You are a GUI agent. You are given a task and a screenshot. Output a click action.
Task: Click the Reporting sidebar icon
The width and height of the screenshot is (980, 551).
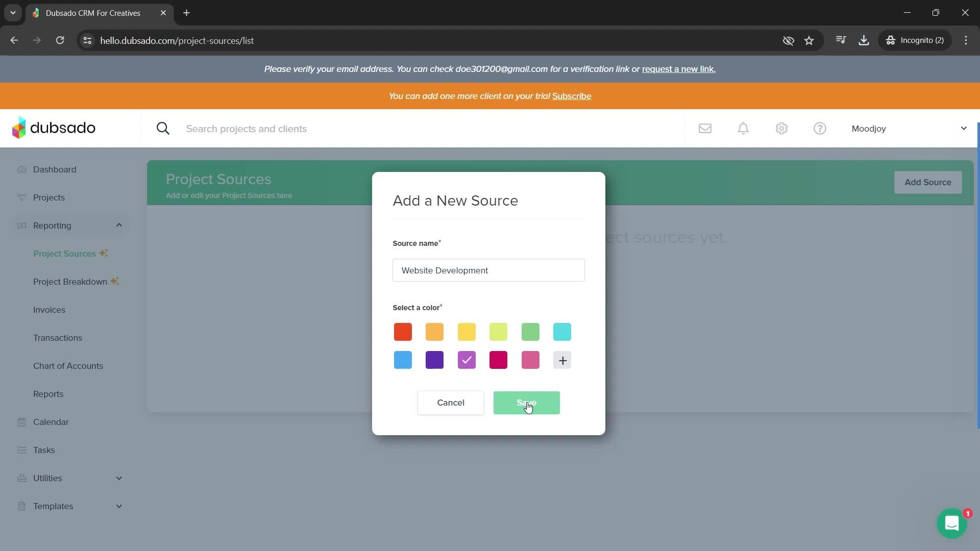click(x=21, y=226)
